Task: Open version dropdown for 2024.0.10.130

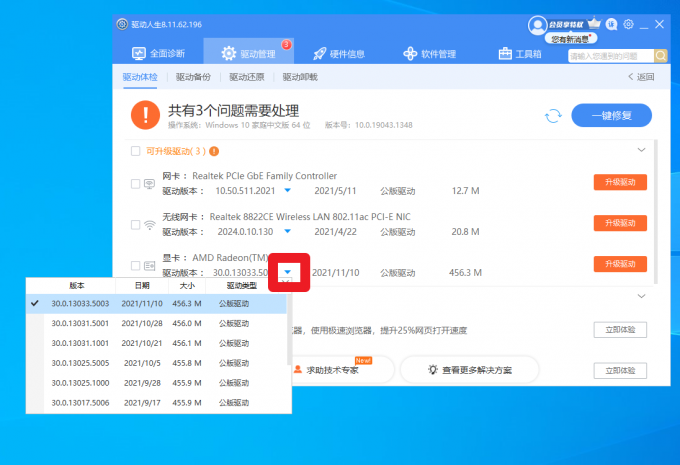Action: (x=288, y=231)
